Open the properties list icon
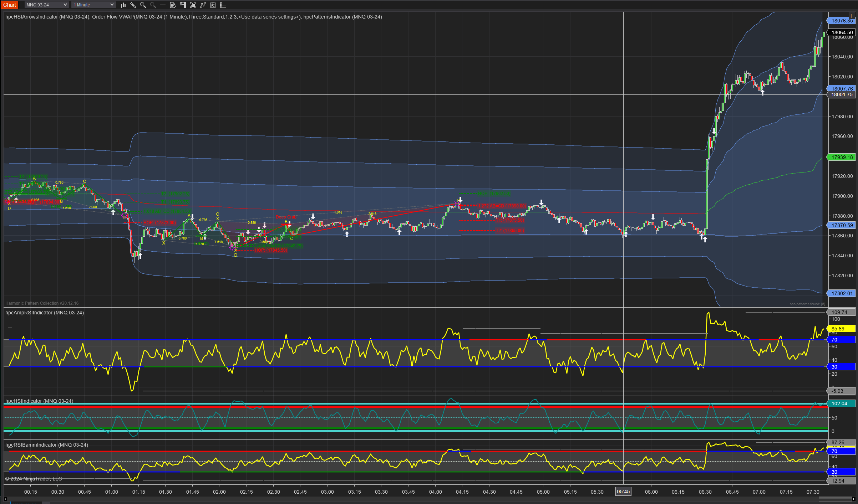This screenshot has height=504, width=858. [x=223, y=5]
